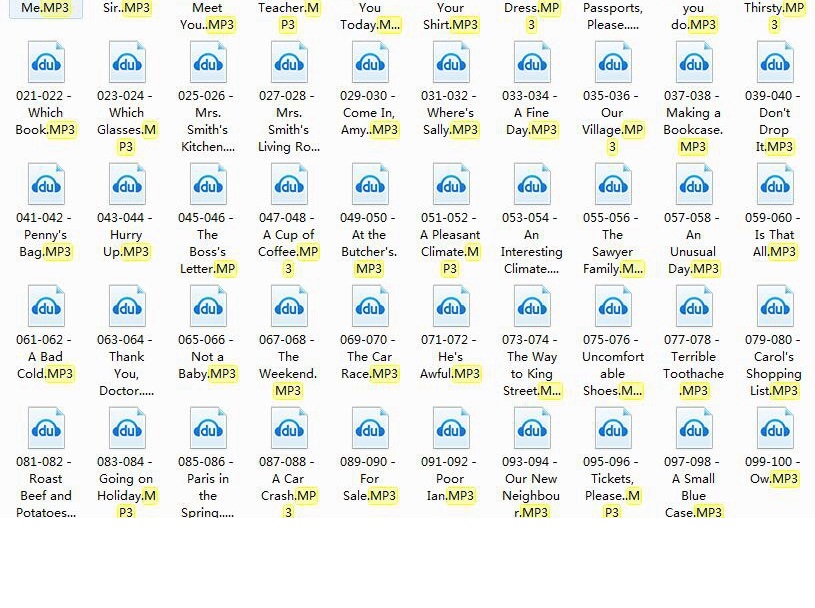Select the '041-042 - Penny's Bag' file icon
This screenshot has height=608, width=815.
(46, 185)
